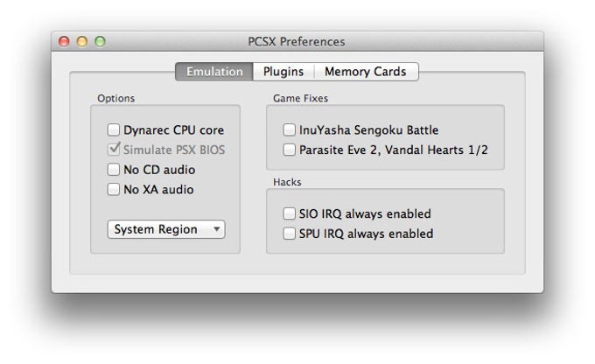The height and width of the screenshot is (364, 595).
Task: Switch to the Plugins tab
Action: click(283, 72)
